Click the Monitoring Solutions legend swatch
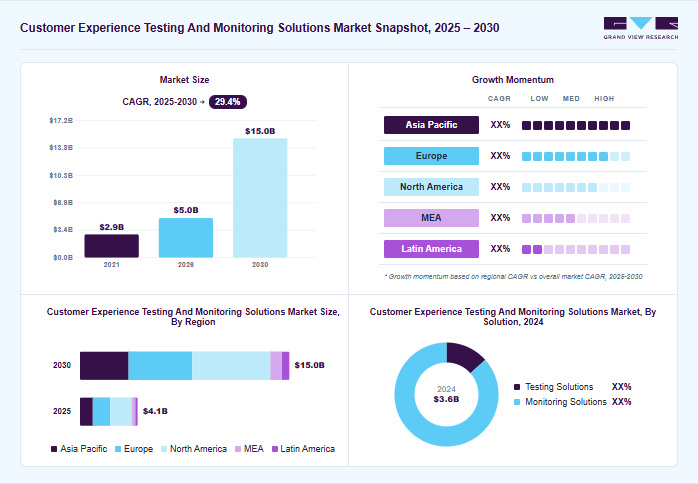Screen dimensions: 698x484 tap(517, 402)
